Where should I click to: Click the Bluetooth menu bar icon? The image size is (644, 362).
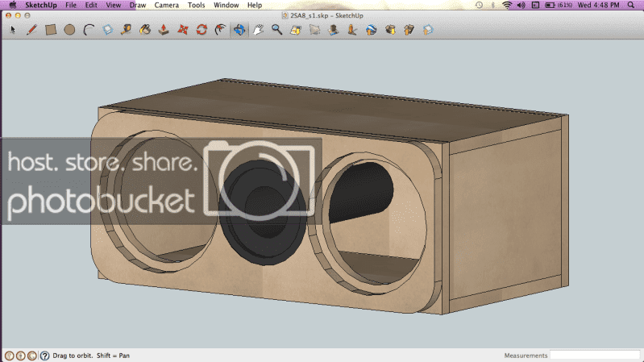click(493, 5)
